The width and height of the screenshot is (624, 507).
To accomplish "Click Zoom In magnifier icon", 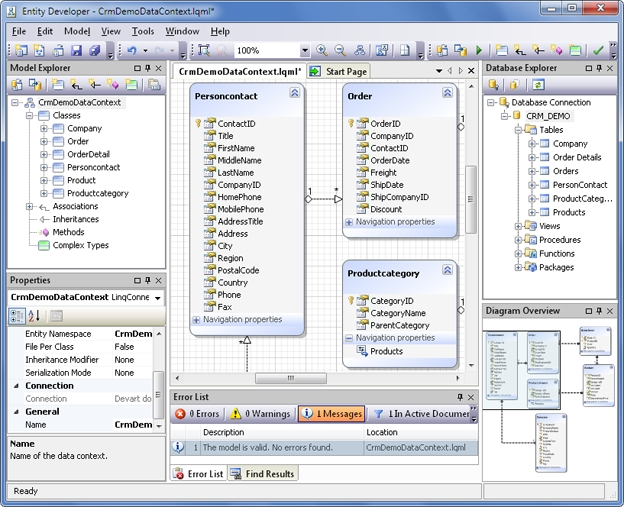I will point(322,51).
